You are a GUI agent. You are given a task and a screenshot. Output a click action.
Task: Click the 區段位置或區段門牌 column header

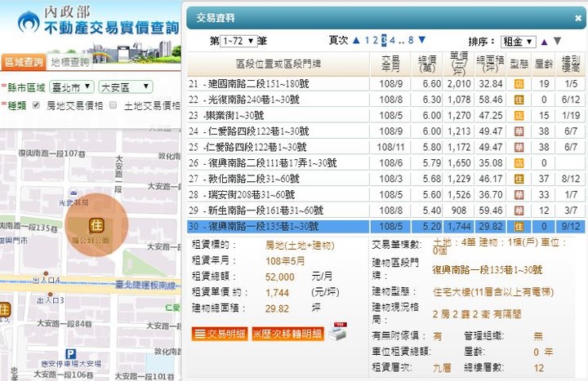[x=278, y=64]
